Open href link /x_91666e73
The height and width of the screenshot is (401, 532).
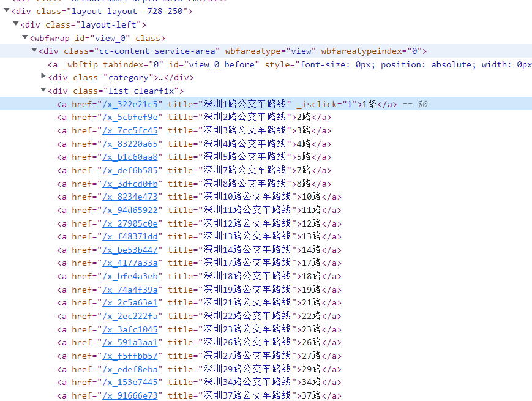[x=130, y=395]
